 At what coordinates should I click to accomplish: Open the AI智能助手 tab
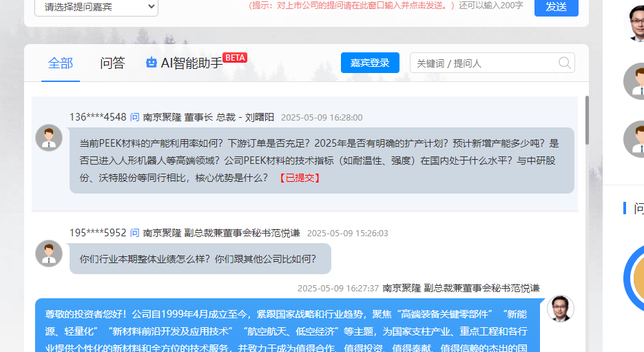(191, 63)
